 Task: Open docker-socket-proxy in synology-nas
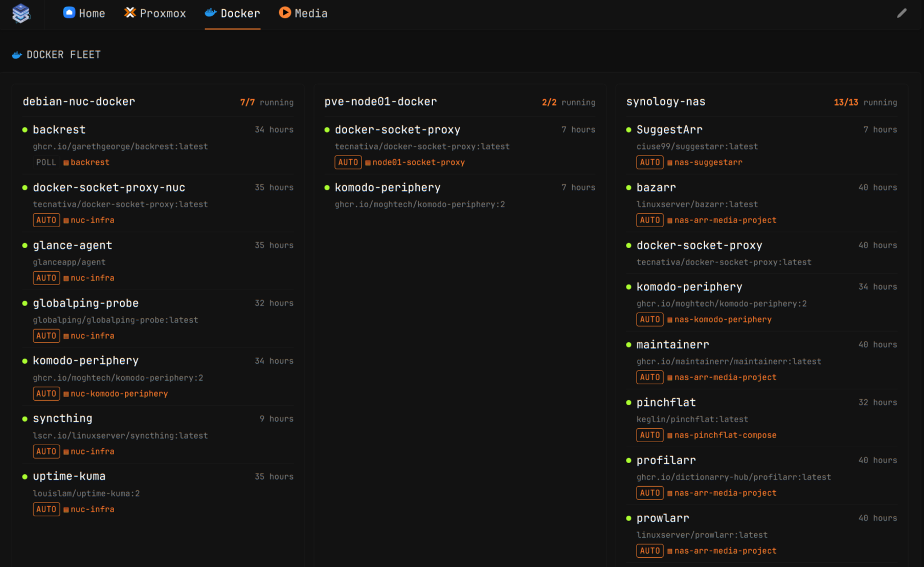(x=699, y=245)
